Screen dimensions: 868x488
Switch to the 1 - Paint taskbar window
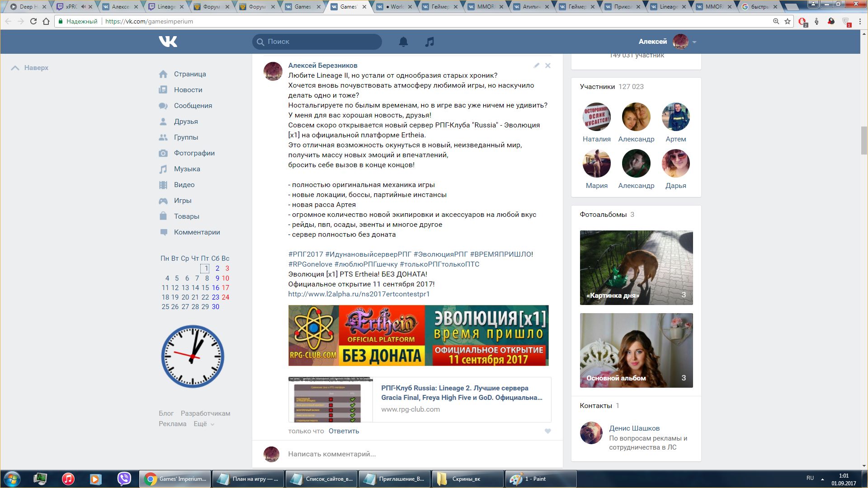point(541,479)
